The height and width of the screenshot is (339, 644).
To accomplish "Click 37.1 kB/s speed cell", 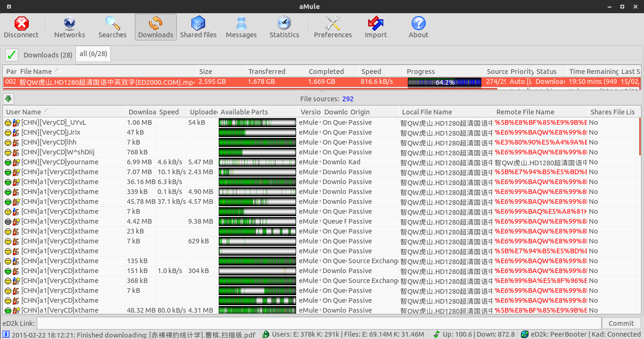I will coord(171,202).
